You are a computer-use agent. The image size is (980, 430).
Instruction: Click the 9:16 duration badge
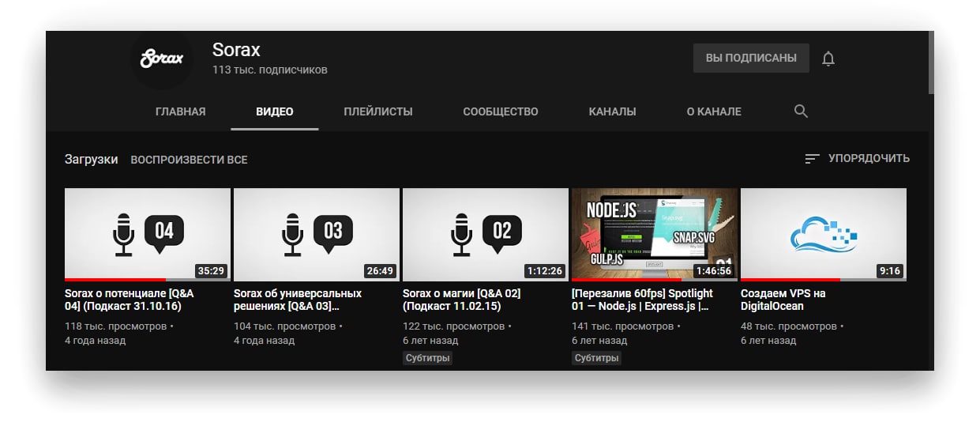tap(889, 270)
